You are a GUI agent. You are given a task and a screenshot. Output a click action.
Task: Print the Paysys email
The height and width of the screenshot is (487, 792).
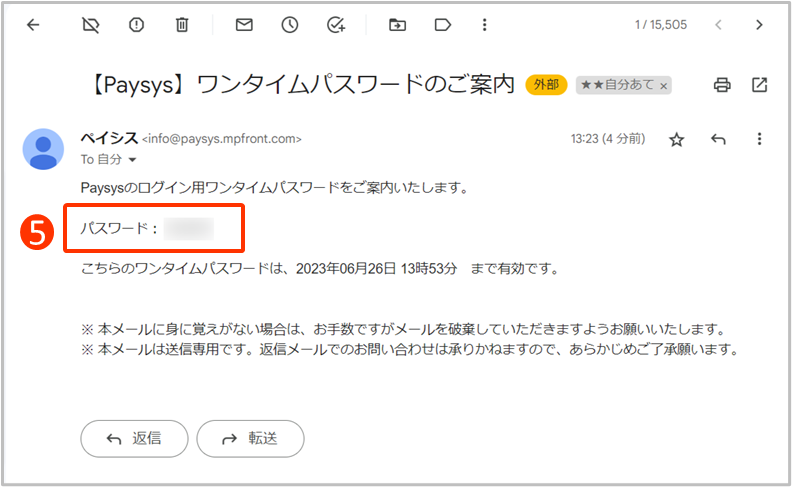(722, 85)
